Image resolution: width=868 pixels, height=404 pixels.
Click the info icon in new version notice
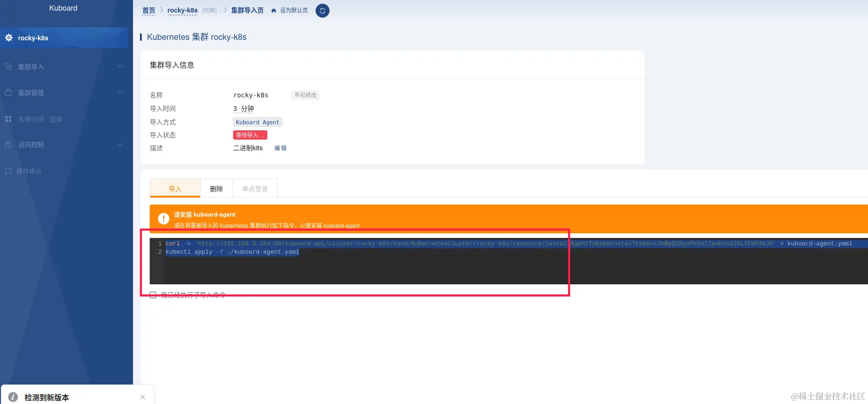pos(13,397)
